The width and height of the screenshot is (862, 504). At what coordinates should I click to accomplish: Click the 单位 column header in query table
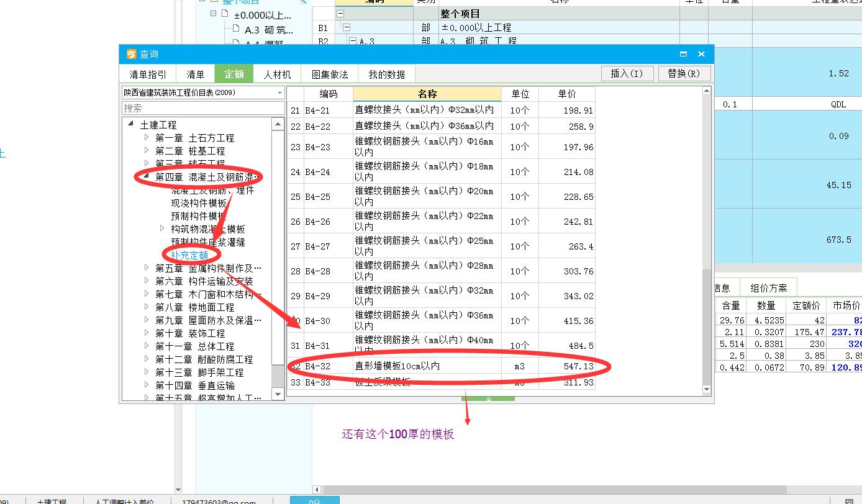520,94
